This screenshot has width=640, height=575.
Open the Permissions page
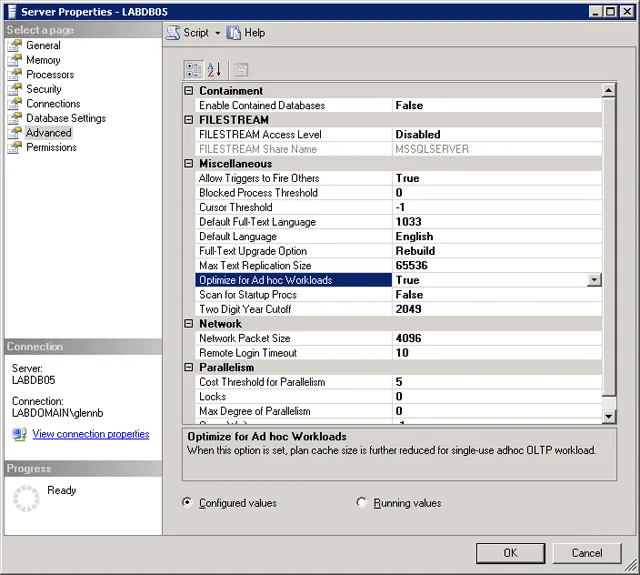coord(52,147)
